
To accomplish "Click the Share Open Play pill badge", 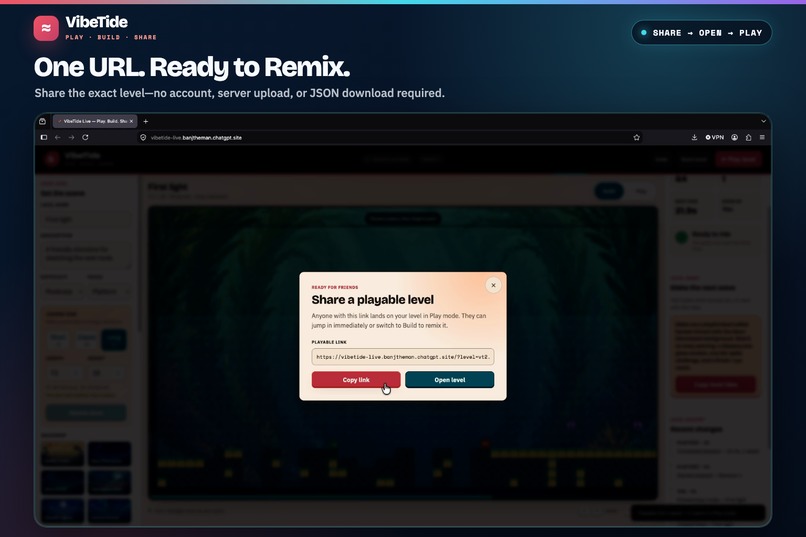I will pos(702,33).
